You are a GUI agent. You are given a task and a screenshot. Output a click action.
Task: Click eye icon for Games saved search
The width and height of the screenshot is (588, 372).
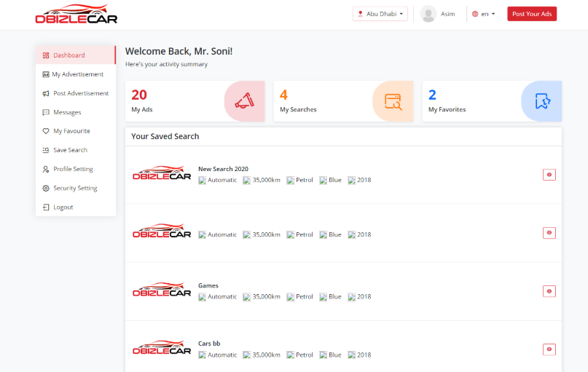pos(549,291)
